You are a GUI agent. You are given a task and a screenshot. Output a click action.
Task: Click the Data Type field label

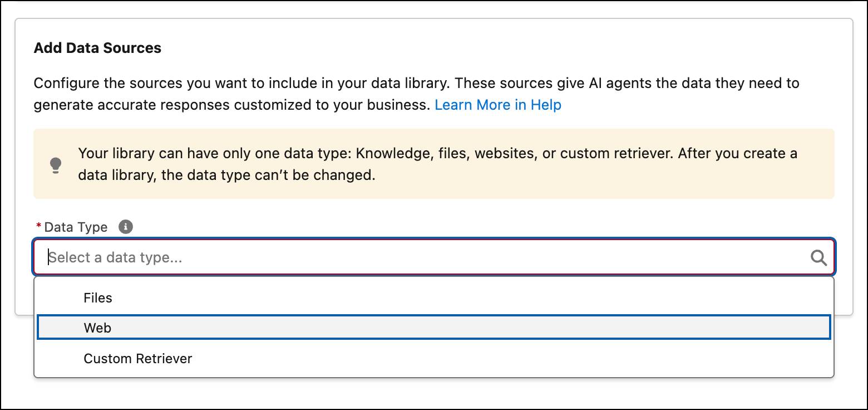pyautogui.click(x=76, y=227)
